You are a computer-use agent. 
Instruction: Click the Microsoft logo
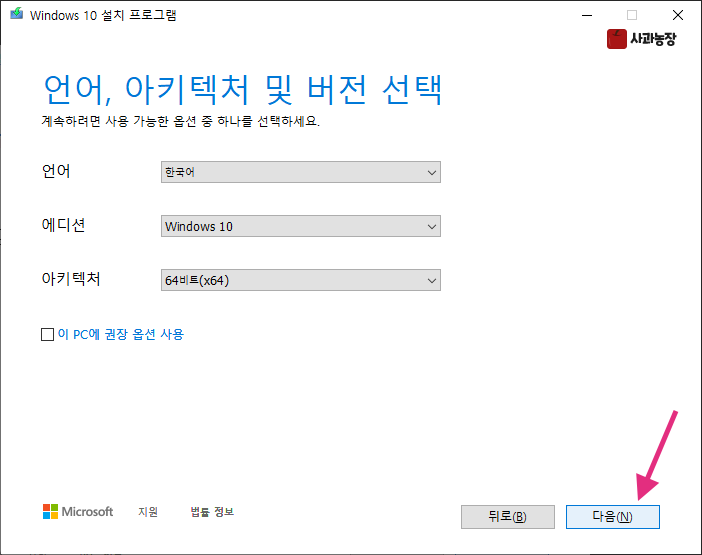78,512
